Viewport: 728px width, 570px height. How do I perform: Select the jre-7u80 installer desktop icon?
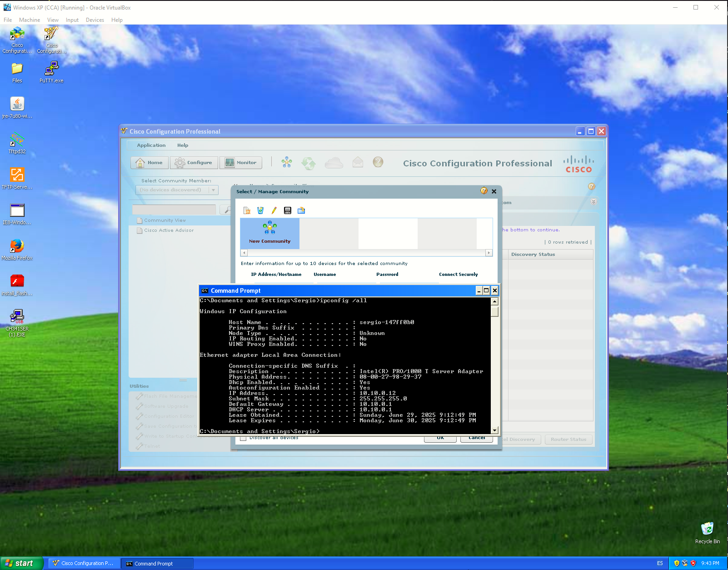click(x=17, y=108)
